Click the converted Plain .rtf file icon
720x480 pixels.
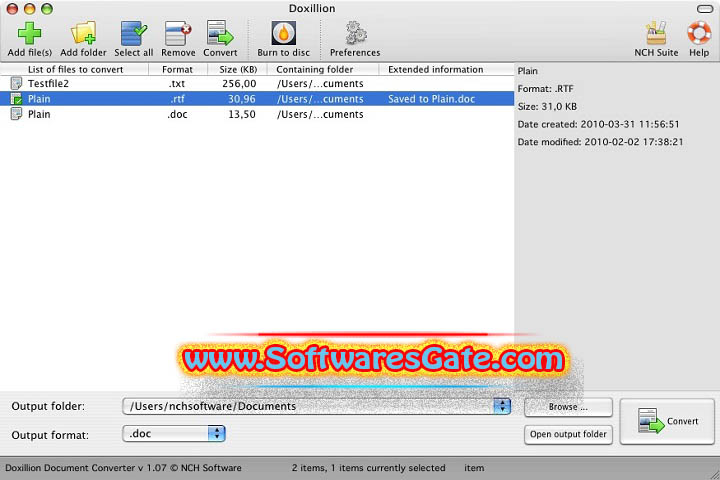coord(16,99)
